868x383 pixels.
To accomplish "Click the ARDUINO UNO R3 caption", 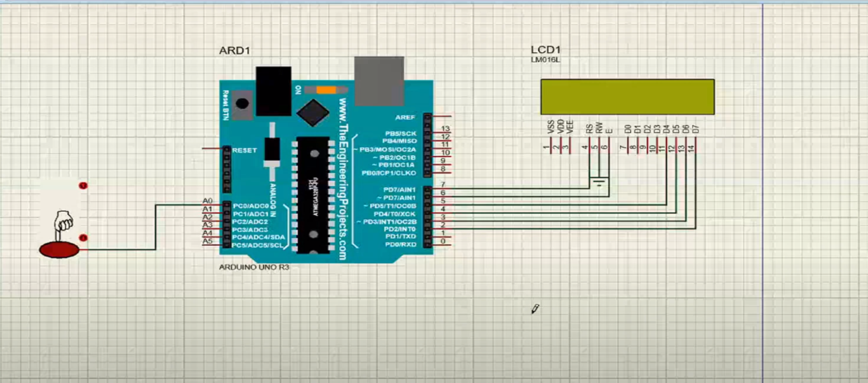I will [254, 267].
